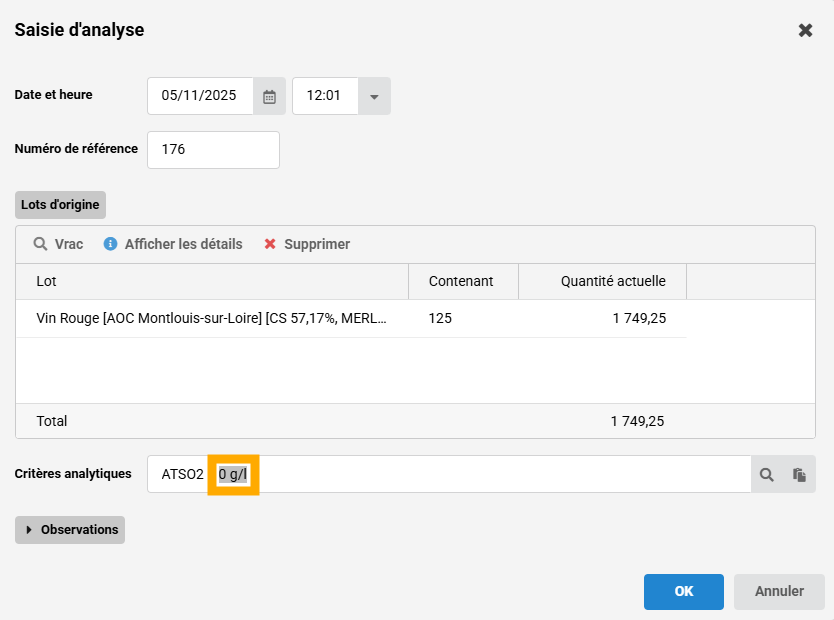
Task: Sort by the Contenant column header
Action: [x=462, y=281]
